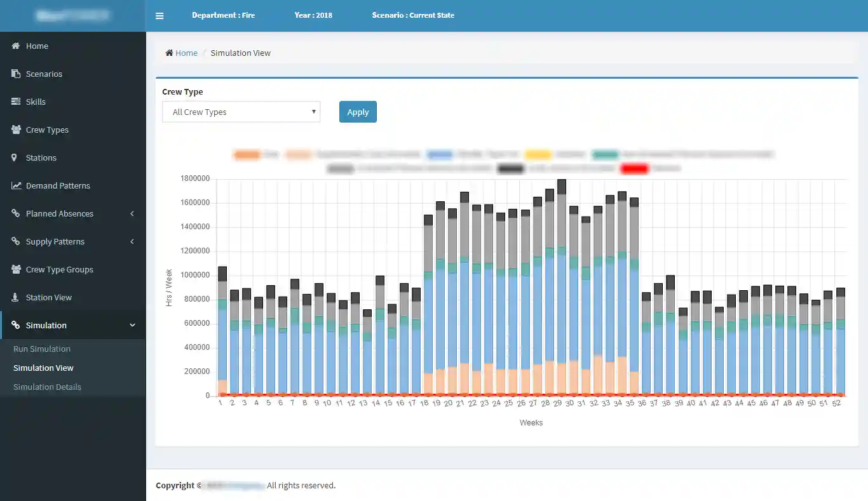The height and width of the screenshot is (501, 868).
Task: Open the Crew Type dropdown
Action: [241, 112]
